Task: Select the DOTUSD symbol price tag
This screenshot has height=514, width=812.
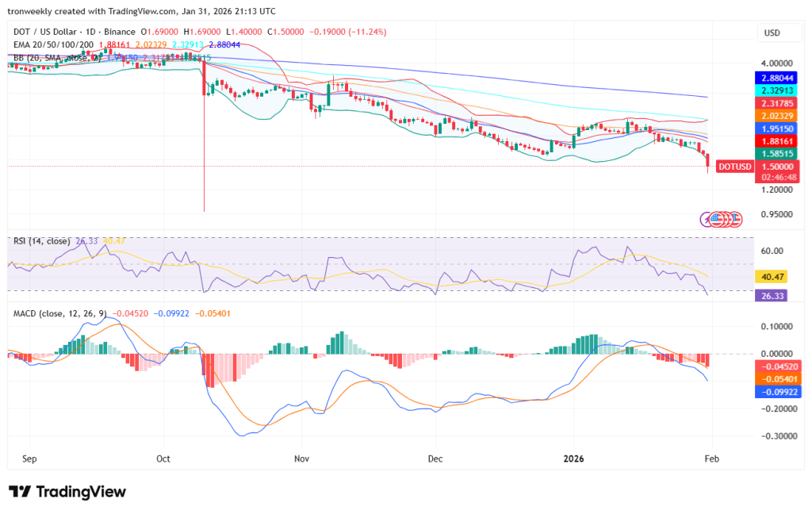Action: pyautogui.click(x=734, y=167)
